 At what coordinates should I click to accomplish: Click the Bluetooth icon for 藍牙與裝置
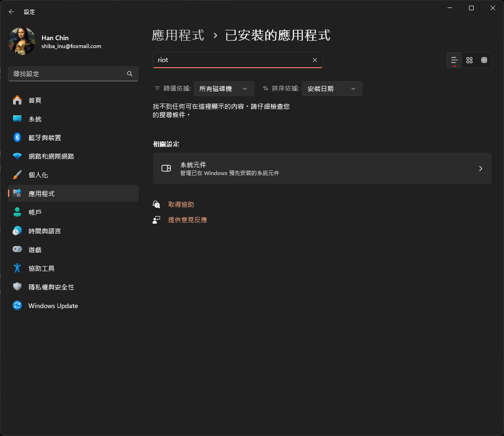tap(17, 138)
